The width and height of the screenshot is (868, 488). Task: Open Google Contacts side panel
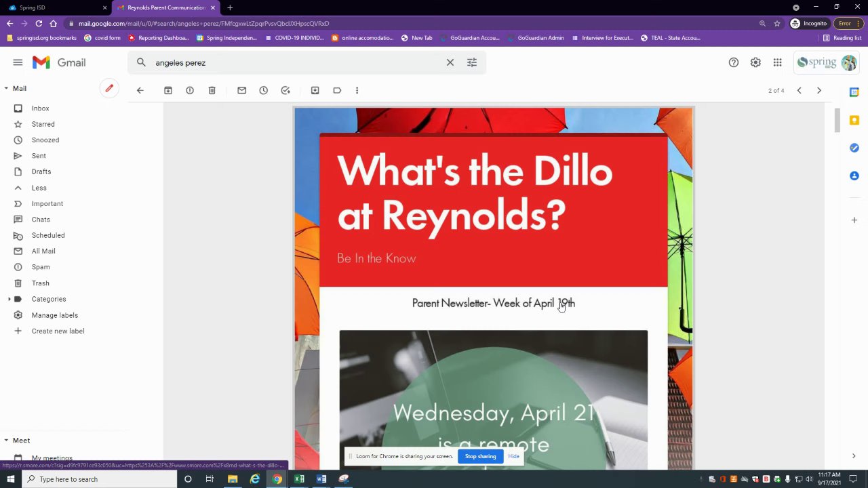click(x=854, y=176)
